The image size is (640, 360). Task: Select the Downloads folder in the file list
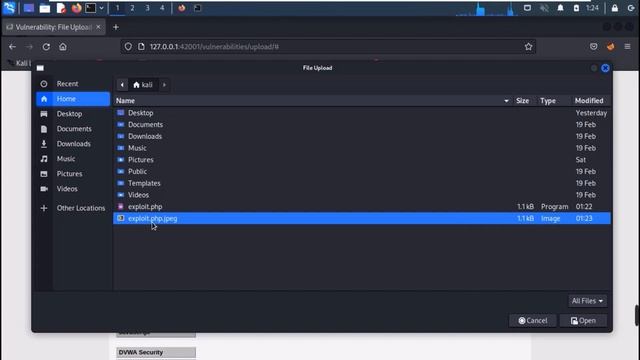coord(362,136)
